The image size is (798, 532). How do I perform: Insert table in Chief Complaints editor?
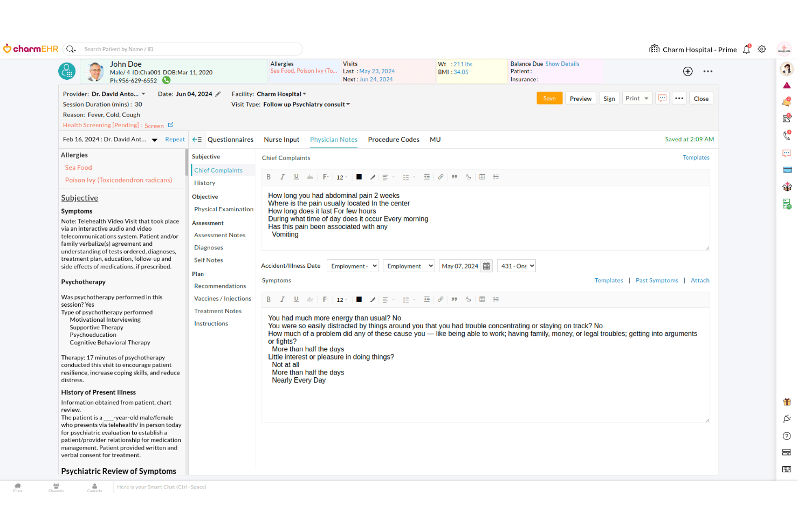482,177
